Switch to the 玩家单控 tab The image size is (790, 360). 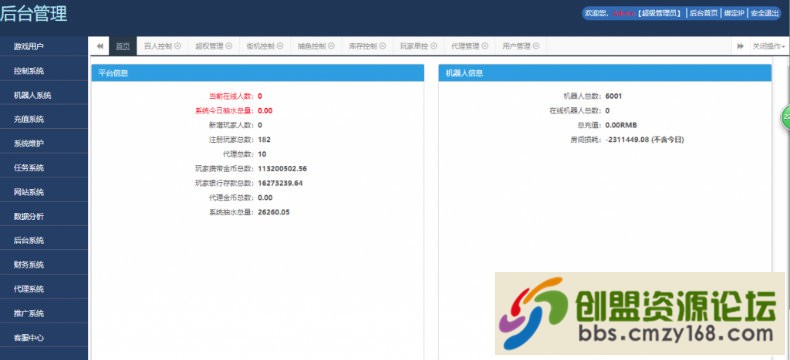point(414,46)
